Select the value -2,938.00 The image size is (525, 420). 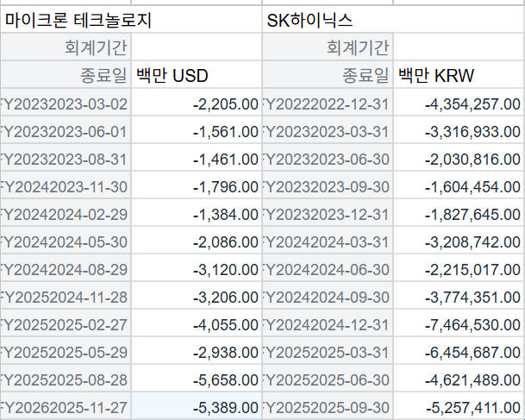197,351
